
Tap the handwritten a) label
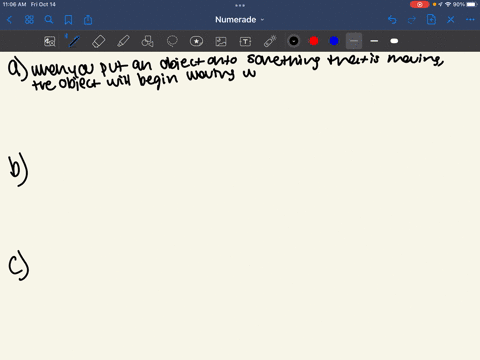18,70
